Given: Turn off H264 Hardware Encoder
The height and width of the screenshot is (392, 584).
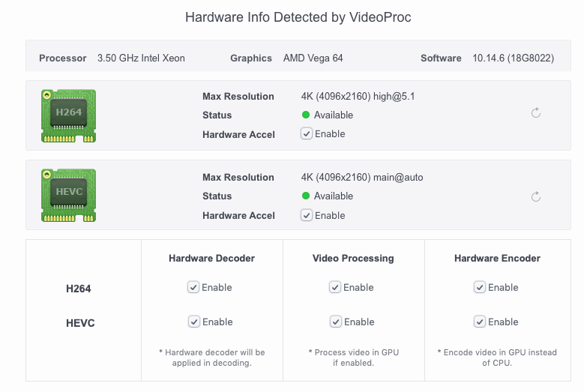Looking at the screenshot, I should pyautogui.click(x=480, y=287).
